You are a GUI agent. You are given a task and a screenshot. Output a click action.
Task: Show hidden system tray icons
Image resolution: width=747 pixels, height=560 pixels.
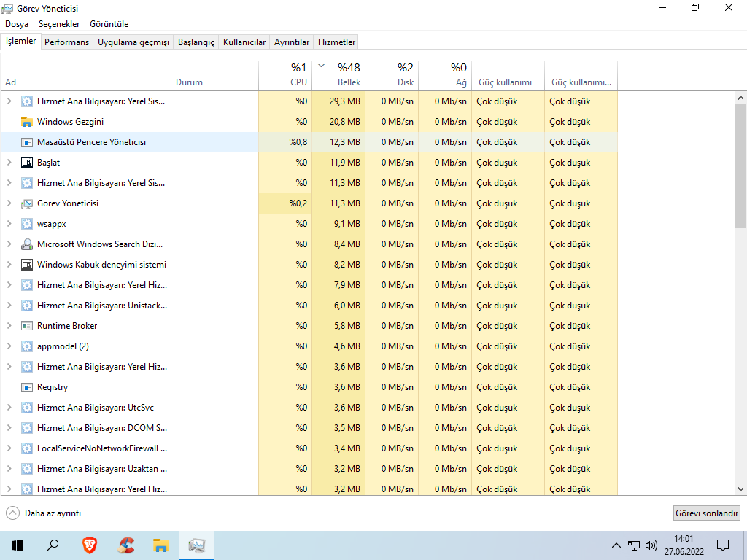tap(616, 545)
